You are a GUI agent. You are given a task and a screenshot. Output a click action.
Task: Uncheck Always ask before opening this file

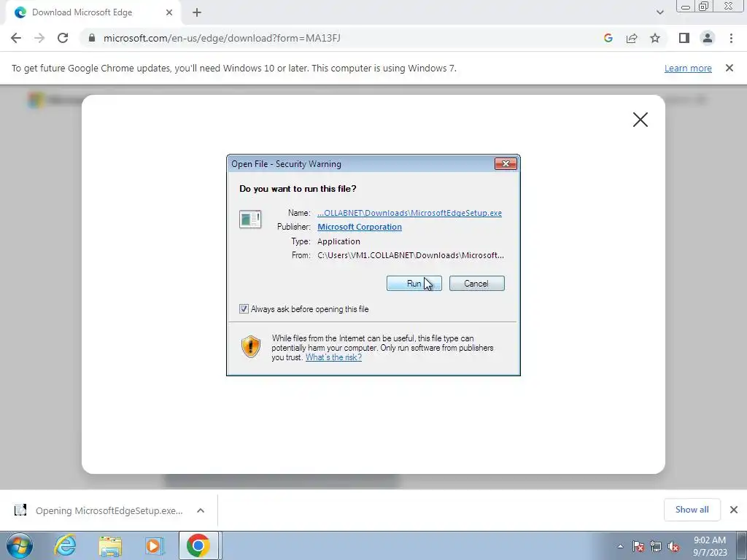[x=244, y=309]
